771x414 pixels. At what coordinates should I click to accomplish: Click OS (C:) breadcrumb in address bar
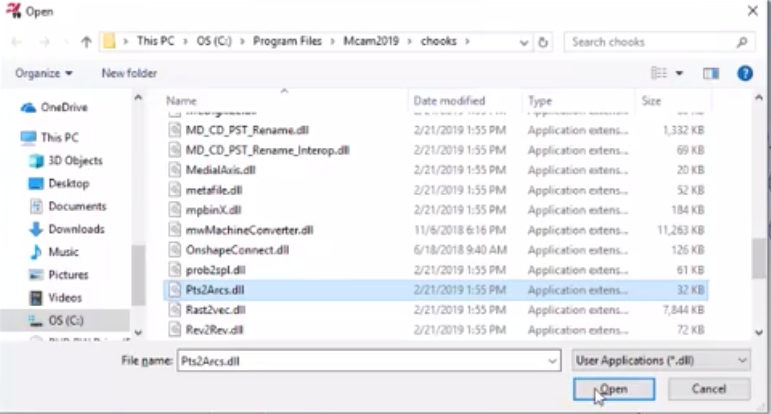(x=214, y=41)
